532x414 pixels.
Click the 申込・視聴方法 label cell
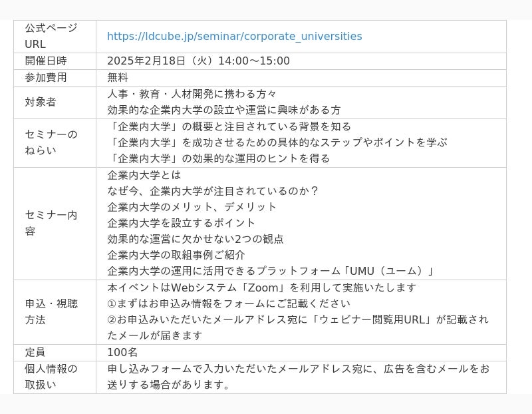coord(51,311)
